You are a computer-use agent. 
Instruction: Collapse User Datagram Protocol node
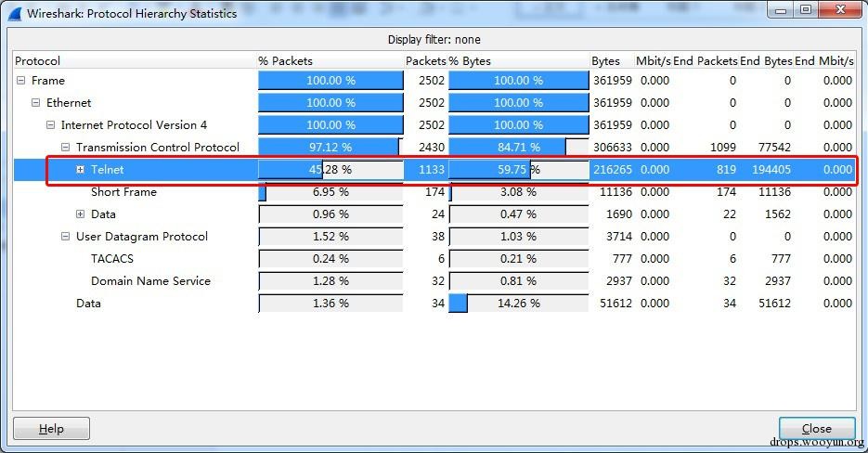click(65, 237)
